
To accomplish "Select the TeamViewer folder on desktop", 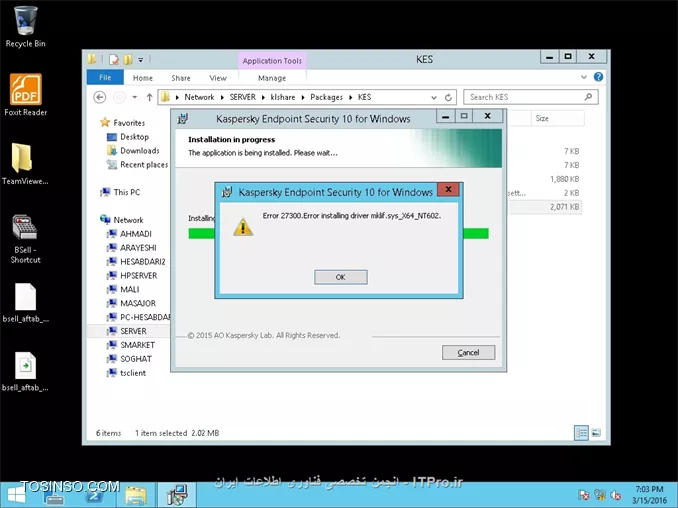I will tap(25, 164).
